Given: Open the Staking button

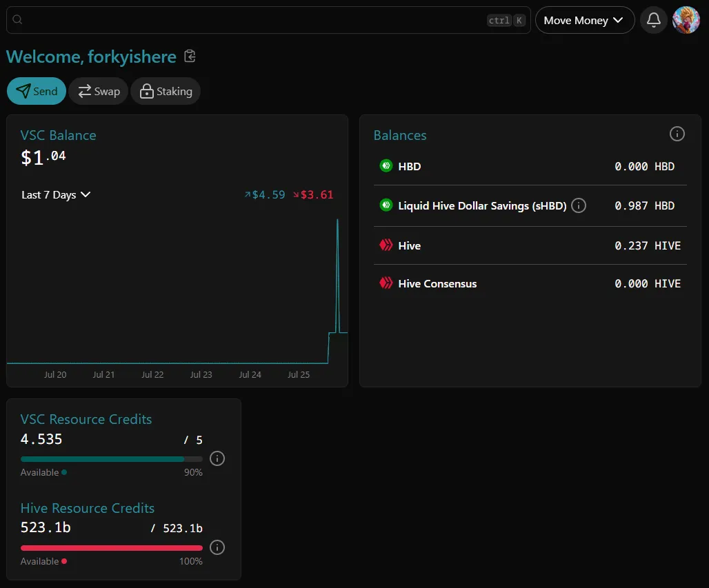Looking at the screenshot, I should (x=166, y=91).
